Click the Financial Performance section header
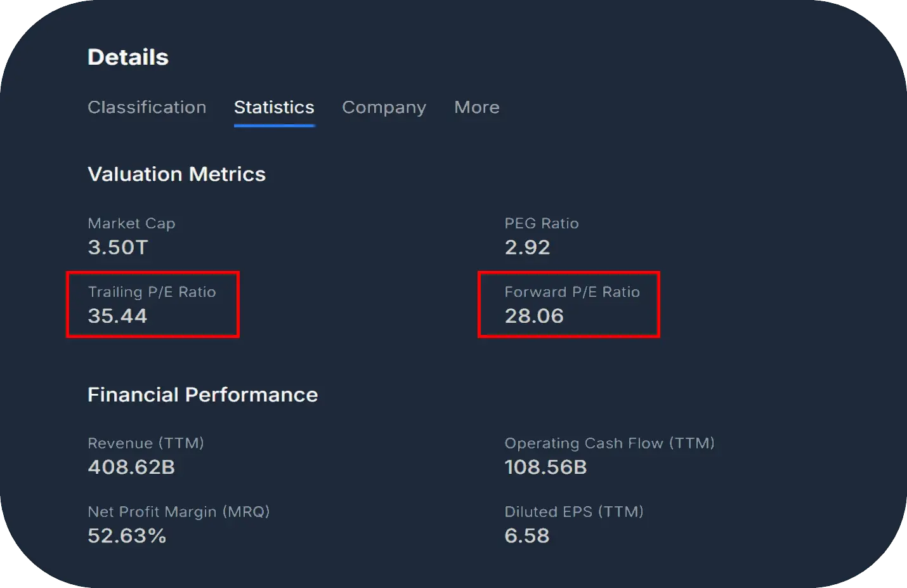 pos(202,395)
